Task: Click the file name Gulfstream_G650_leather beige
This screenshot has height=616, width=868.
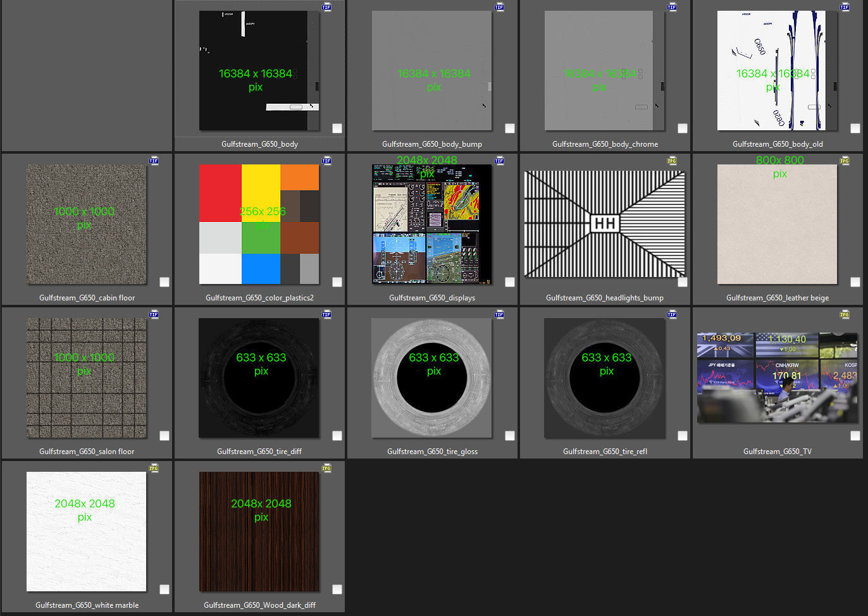Action: click(778, 298)
